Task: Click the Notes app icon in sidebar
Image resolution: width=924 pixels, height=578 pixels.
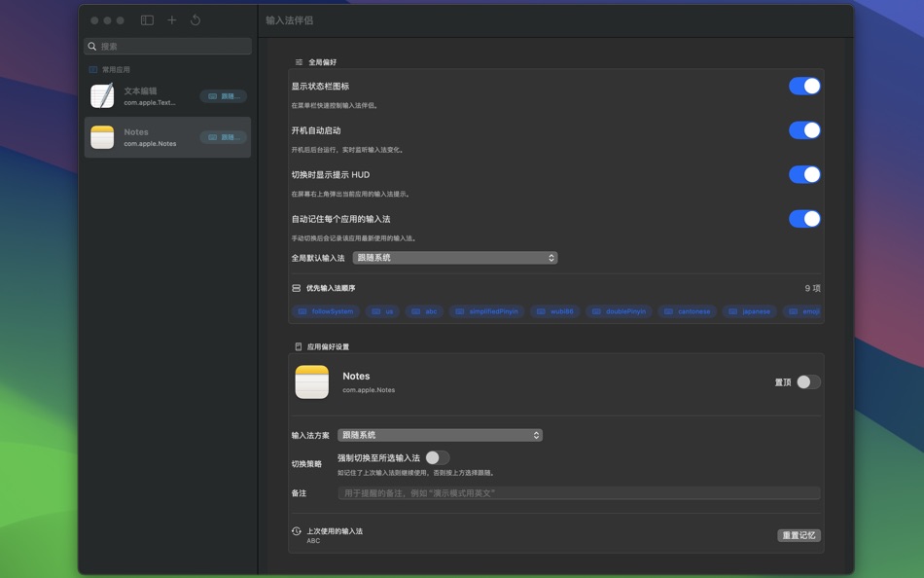Action: coord(101,136)
